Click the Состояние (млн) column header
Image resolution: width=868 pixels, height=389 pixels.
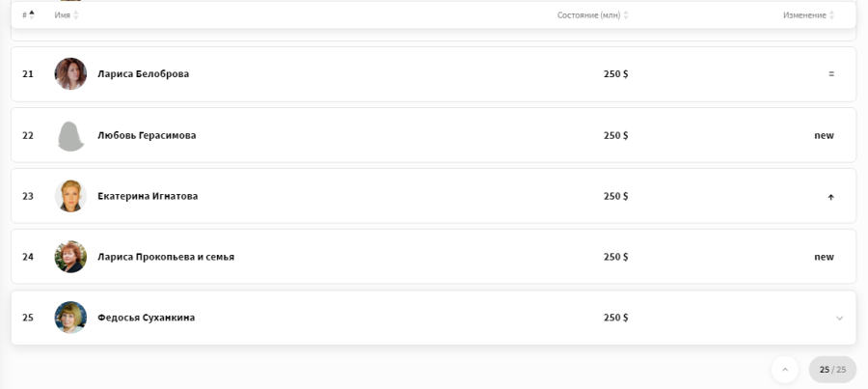(588, 15)
